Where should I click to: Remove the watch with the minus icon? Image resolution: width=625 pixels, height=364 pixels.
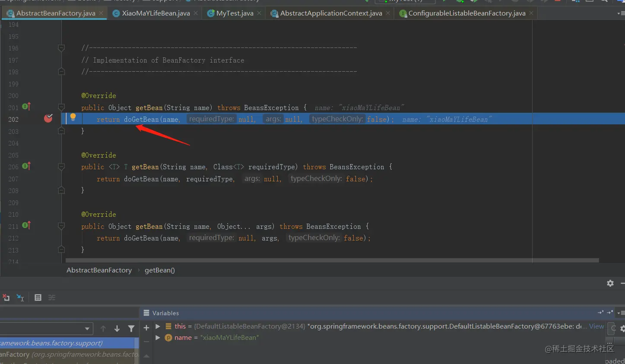point(146,341)
